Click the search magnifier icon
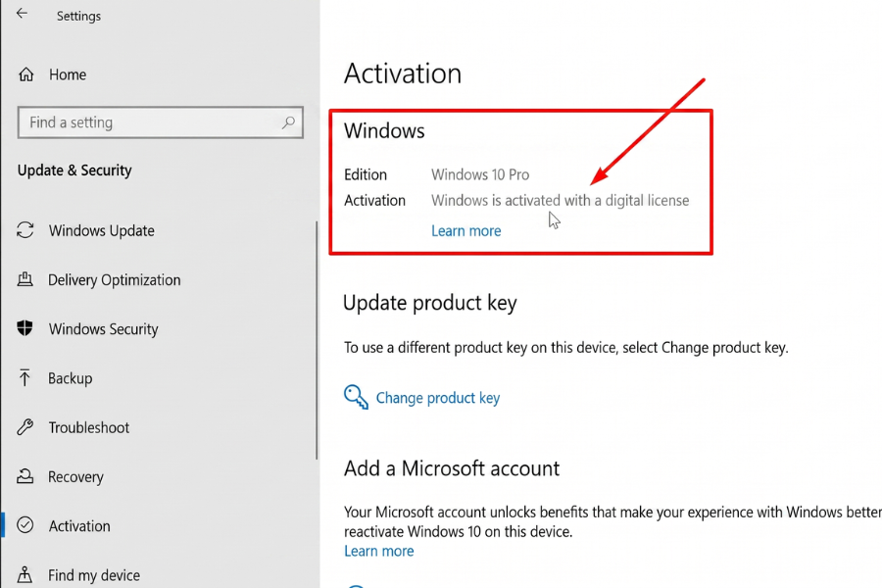882x588 pixels. (x=288, y=122)
